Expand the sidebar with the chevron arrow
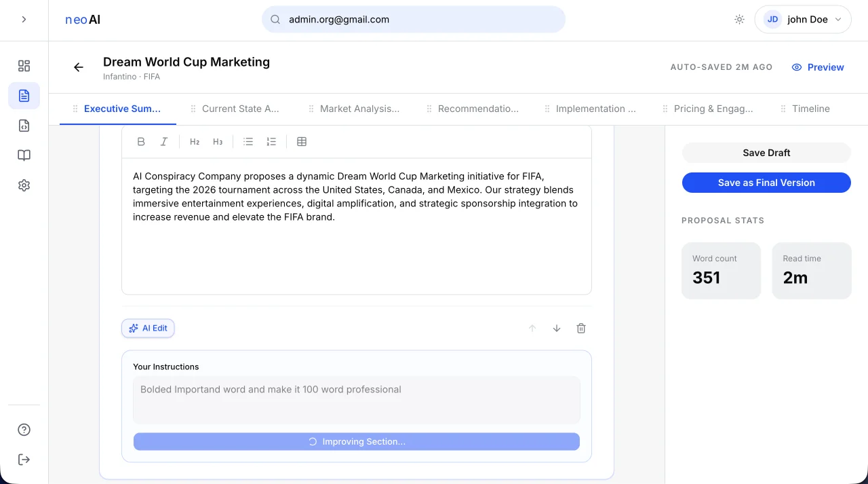 [24, 20]
